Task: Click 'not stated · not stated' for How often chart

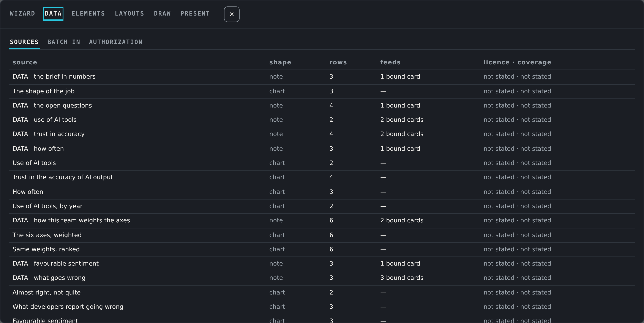Action: pyautogui.click(x=517, y=192)
